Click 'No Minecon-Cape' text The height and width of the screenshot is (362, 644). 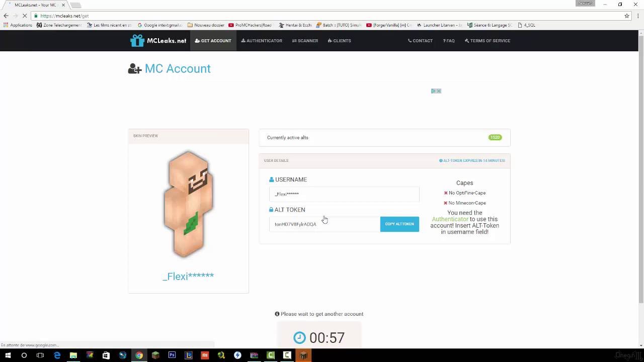(467, 203)
